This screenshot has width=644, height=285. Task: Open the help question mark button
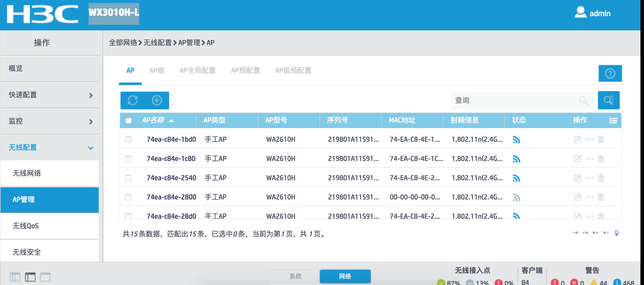click(x=610, y=74)
